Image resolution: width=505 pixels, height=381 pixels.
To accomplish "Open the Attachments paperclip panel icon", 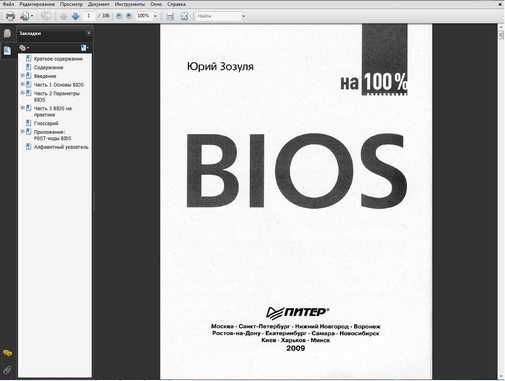I will pyautogui.click(x=7, y=369).
